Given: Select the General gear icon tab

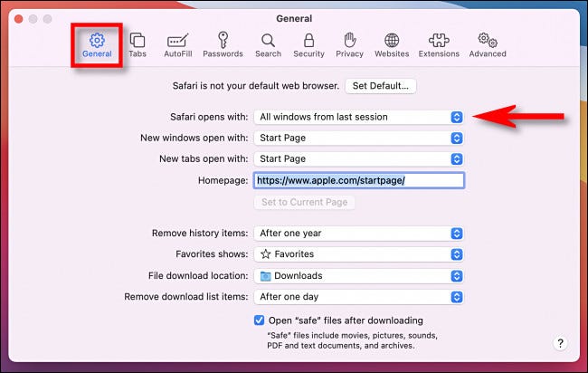Looking at the screenshot, I should pos(97,45).
